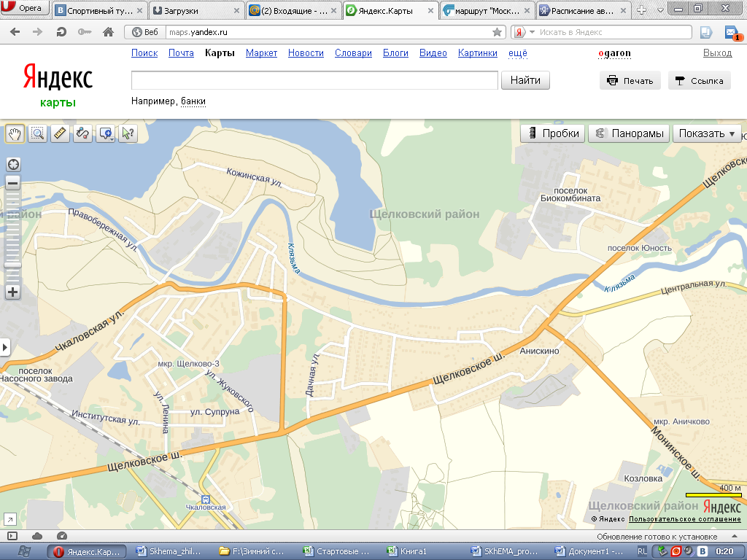This screenshot has height=560, width=747.
Task: Select the route planning tool
Action: tap(83, 134)
